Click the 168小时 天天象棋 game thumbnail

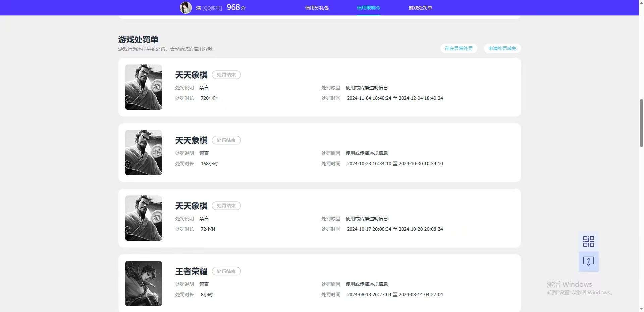click(x=144, y=152)
